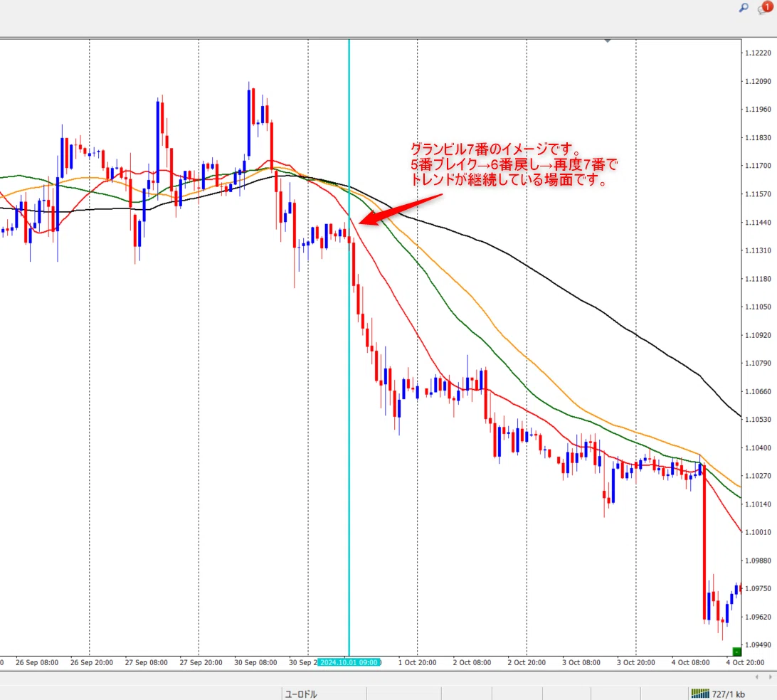Click the 3 Oct 20:00 time label
The height and width of the screenshot is (700, 777).
coord(636,663)
